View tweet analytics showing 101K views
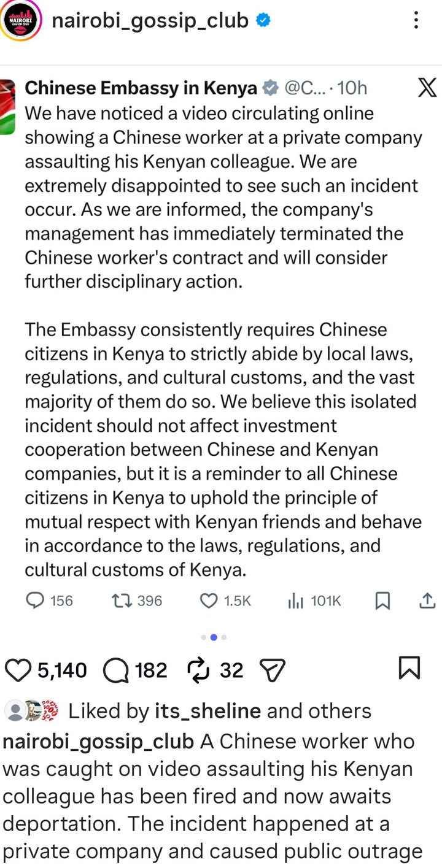This screenshot has width=442, height=868. pyautogui.click(x=295, y=601)
